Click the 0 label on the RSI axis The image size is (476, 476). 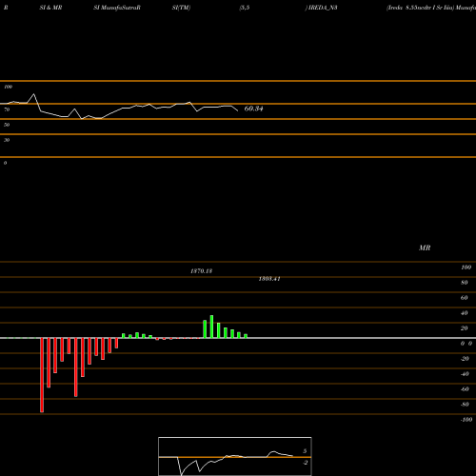(5, 163)
